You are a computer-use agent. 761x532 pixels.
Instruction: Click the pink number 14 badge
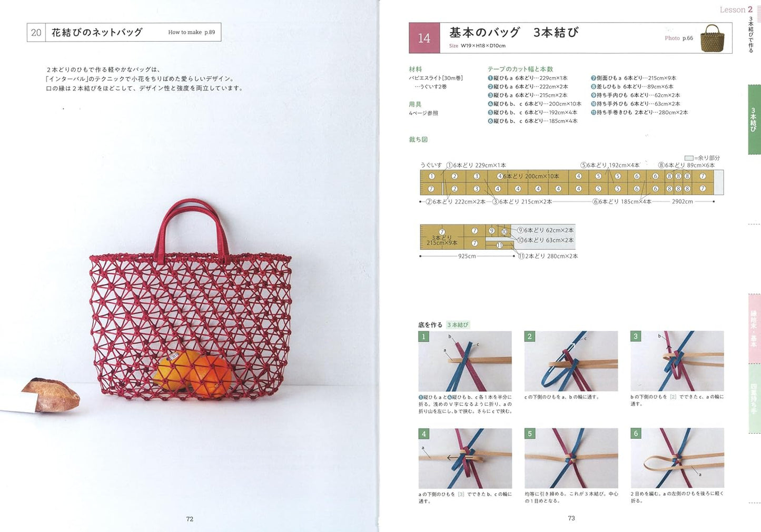[424, 38]
